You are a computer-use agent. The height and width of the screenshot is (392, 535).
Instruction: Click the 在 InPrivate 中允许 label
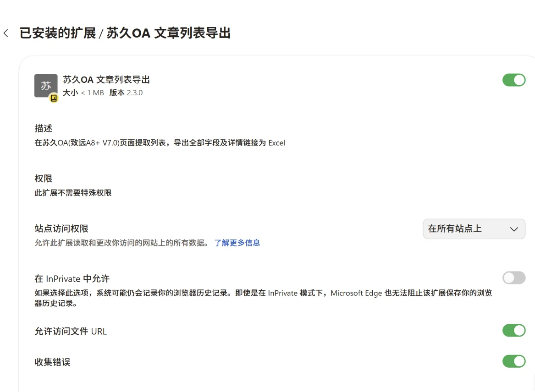point(72,279)
